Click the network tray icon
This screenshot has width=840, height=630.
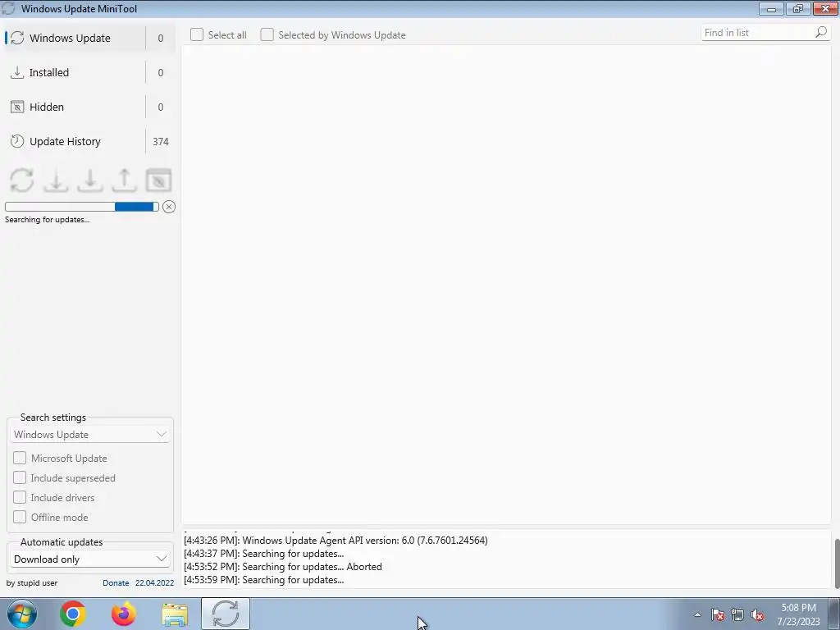click(737, 614)
